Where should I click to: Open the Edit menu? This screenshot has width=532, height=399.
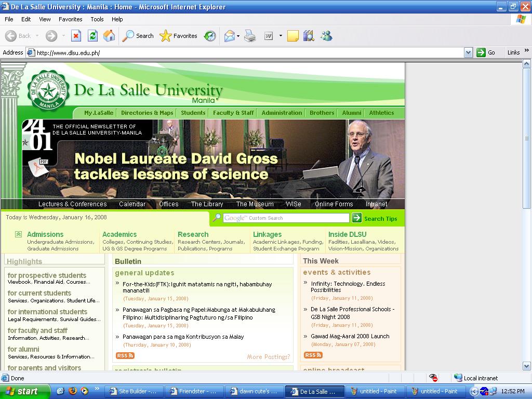(x=26, y=19)
